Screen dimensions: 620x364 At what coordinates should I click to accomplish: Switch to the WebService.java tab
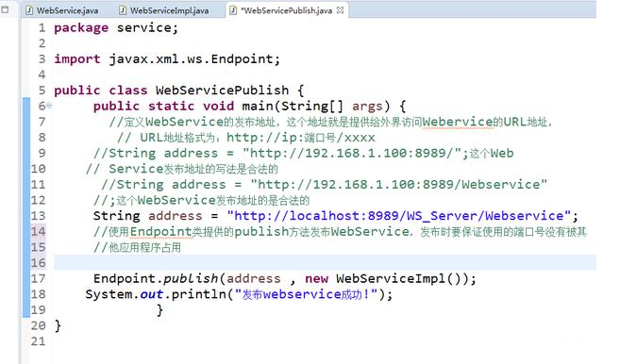point(61,10)
